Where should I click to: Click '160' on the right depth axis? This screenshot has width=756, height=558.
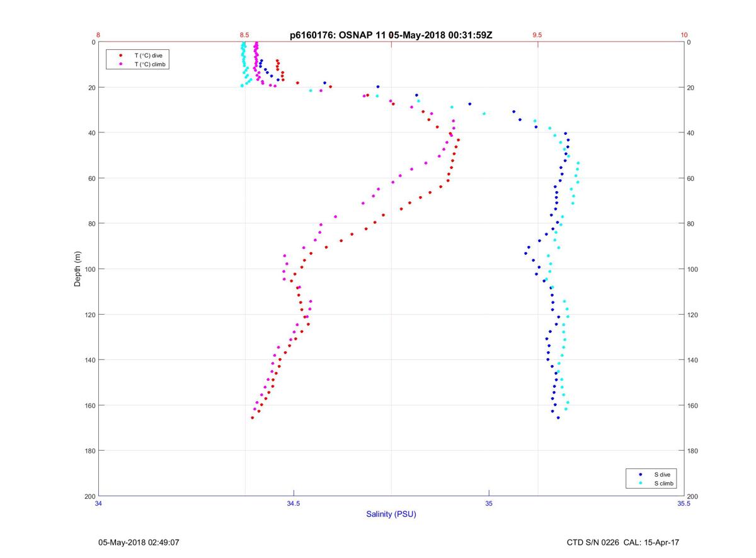click(x=693, y=405)
